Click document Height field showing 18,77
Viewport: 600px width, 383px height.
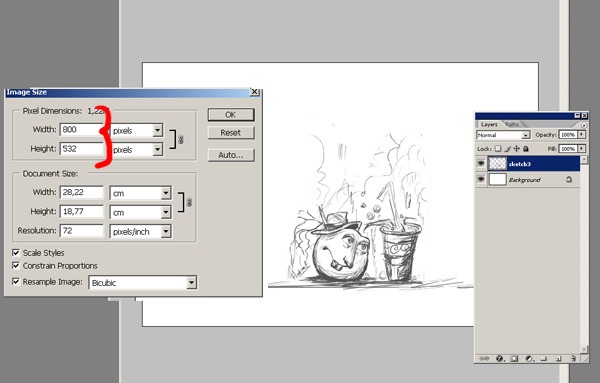pyautogui.click(x=82, y=211)
